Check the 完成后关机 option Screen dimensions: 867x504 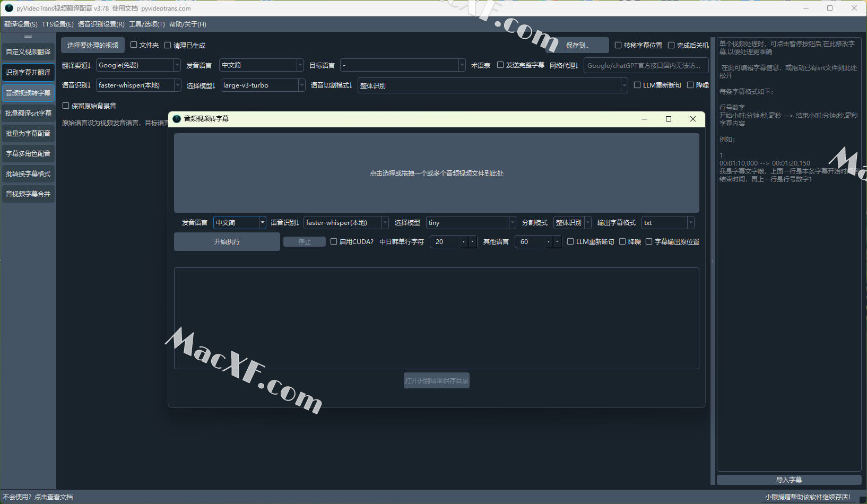point(671,45)
